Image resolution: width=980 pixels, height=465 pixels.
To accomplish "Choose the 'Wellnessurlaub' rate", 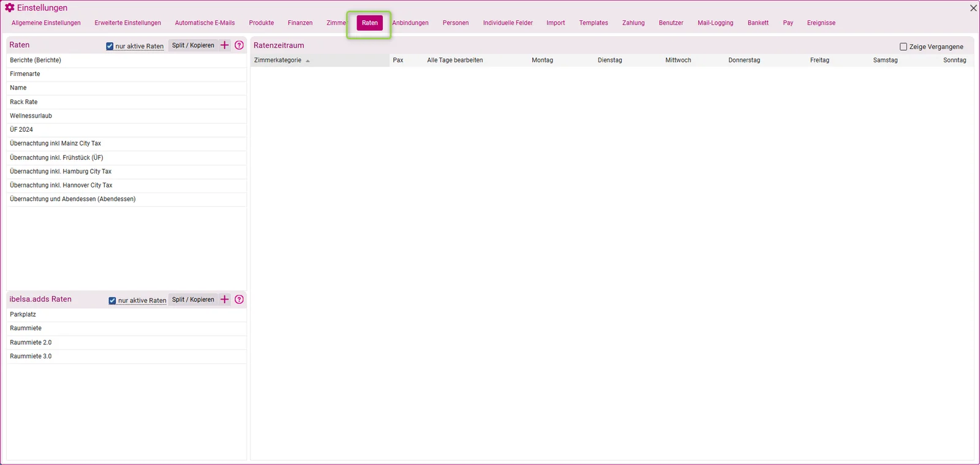I will pos(127,116).
